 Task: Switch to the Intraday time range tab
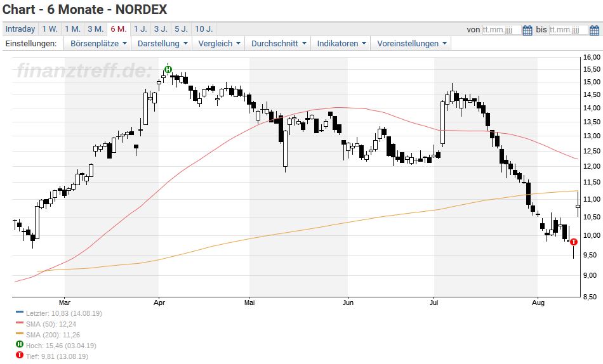[x=20, y=29]
